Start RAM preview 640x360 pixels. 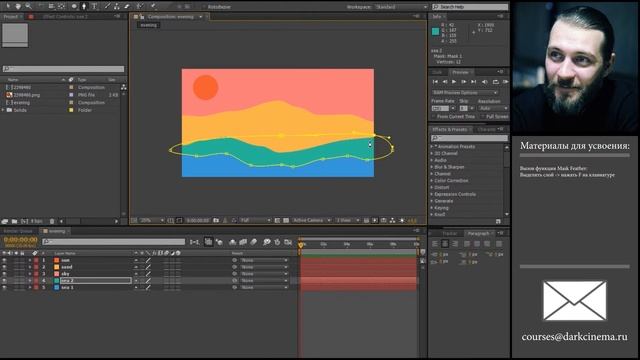pos(505,82)
